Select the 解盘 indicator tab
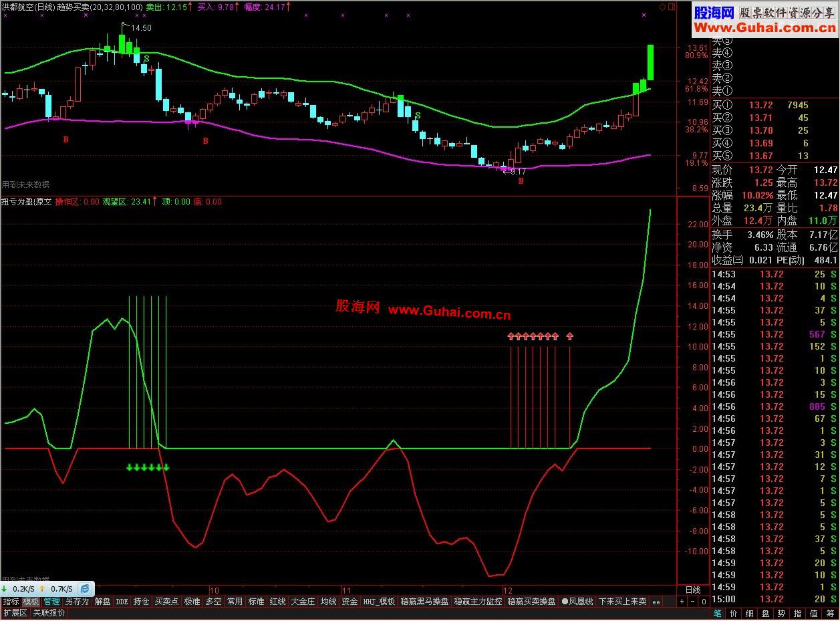This screenshot has height=621, width=840. 102,602
